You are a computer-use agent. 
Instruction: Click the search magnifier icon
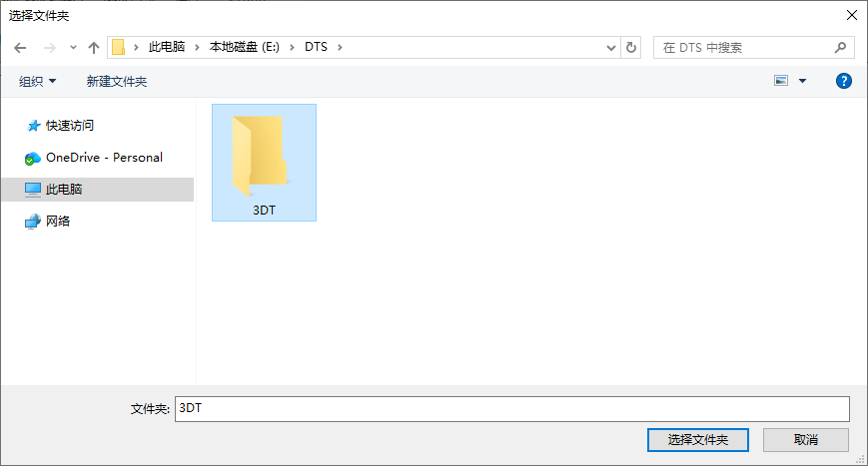click(840, 48)
